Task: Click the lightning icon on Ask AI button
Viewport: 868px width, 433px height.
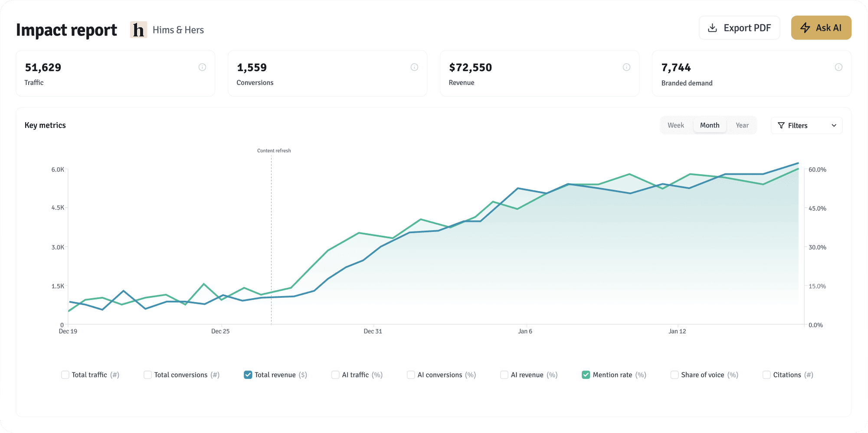Action: (806, 27)
